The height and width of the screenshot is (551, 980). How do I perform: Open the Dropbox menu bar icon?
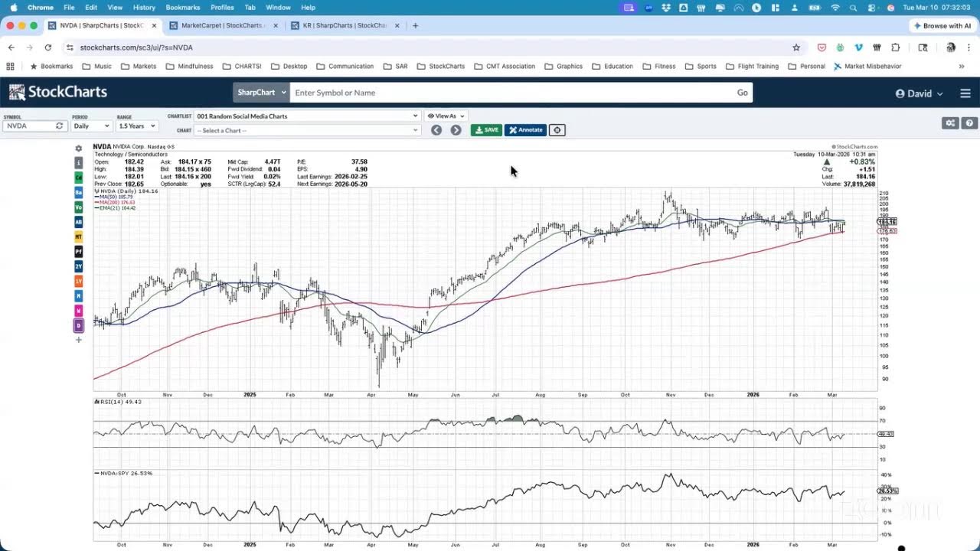pos(668,8)
